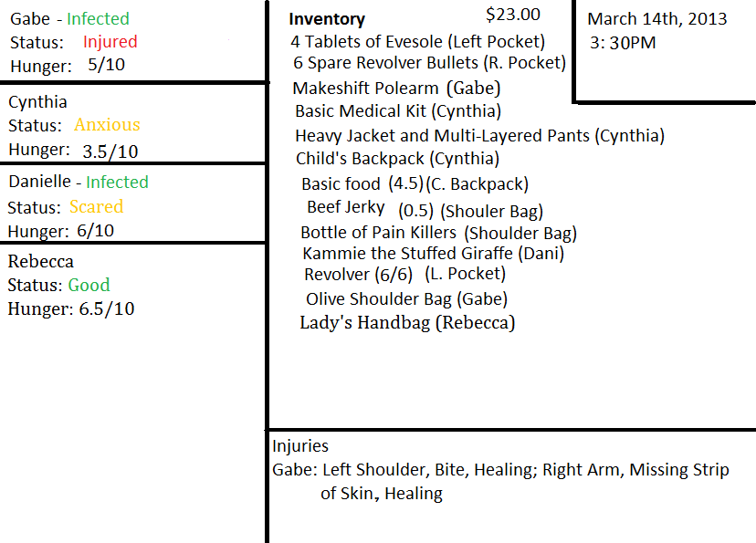
Task: Click the 3:30PM time text
Action: tap(623, 42)
